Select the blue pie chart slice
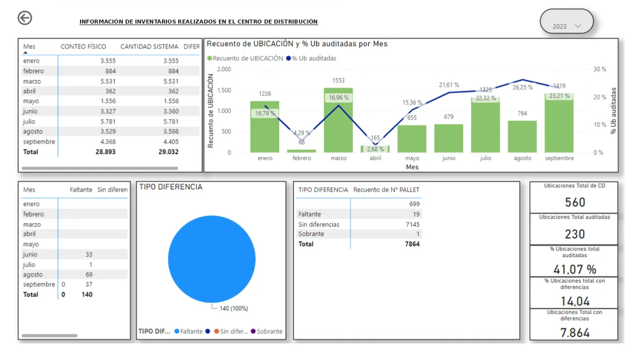Viewport: 644px width, 348px height. click(211, 259)
